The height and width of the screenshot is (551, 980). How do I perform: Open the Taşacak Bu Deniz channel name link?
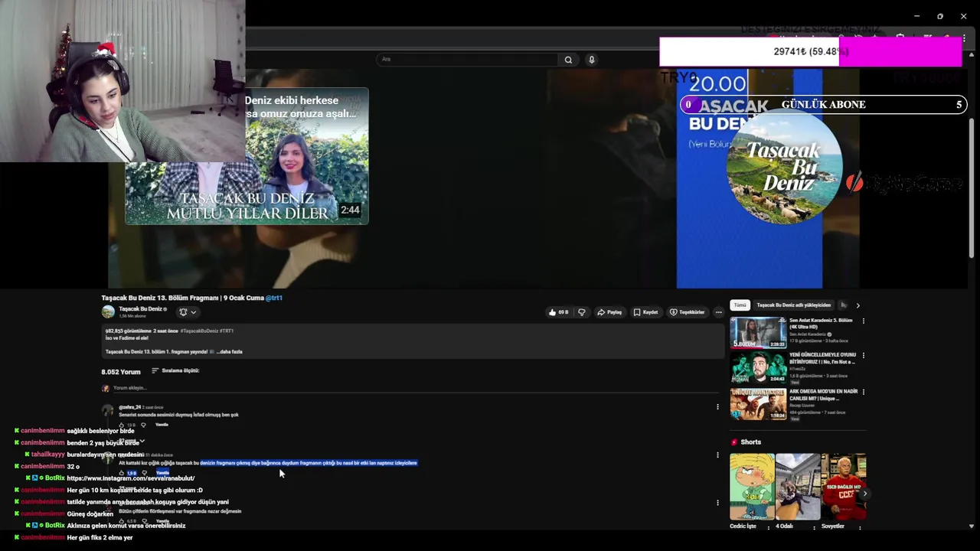(x=140, y=309)
